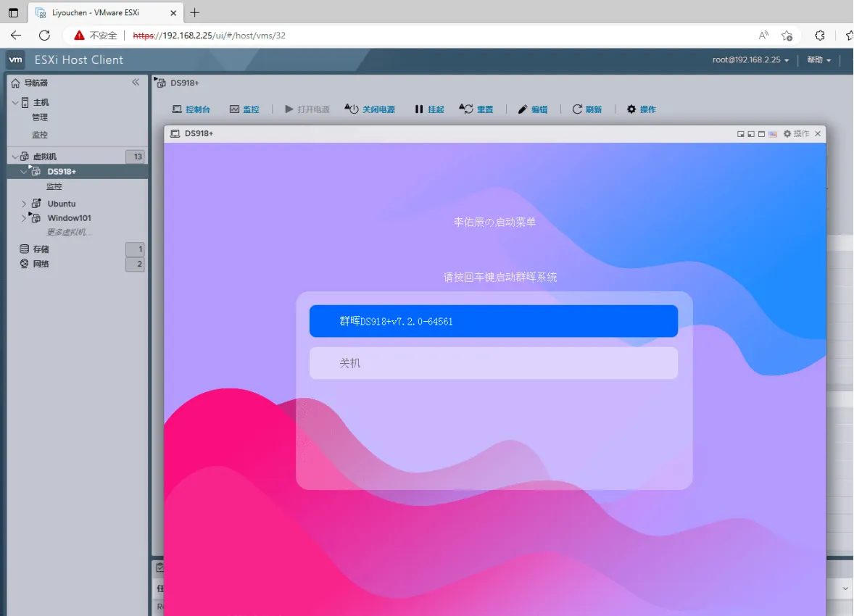The height and width of the screenshot is (616, 854).
Task: Select the 群晖DS918+v7.2.0-64561 boot entry
Action: click(493, 321)
